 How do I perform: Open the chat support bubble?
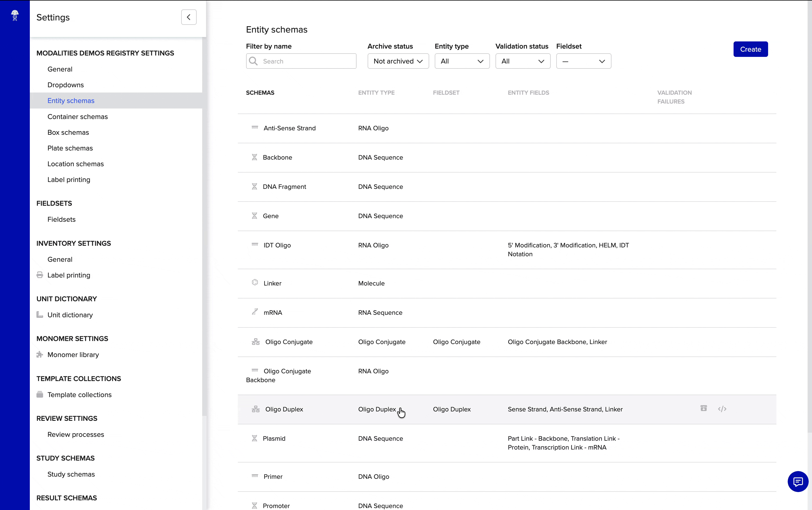pyautogui.click(x=798, y=481)
